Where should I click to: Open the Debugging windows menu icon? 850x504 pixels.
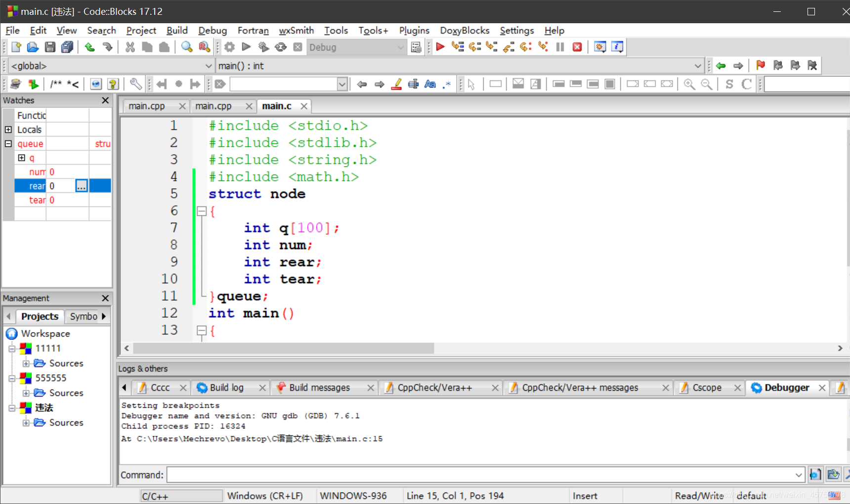click(600, 47)
